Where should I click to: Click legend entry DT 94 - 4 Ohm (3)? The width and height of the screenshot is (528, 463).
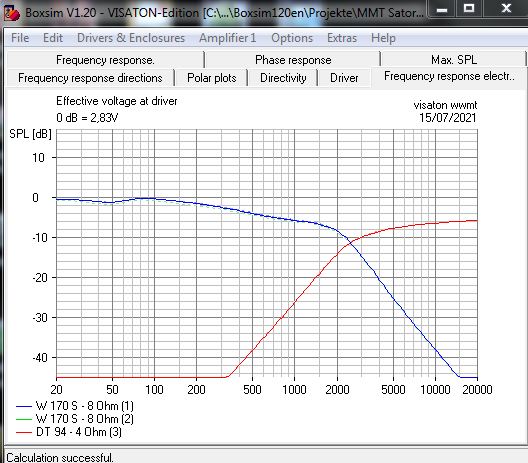[x=69, y=432]
